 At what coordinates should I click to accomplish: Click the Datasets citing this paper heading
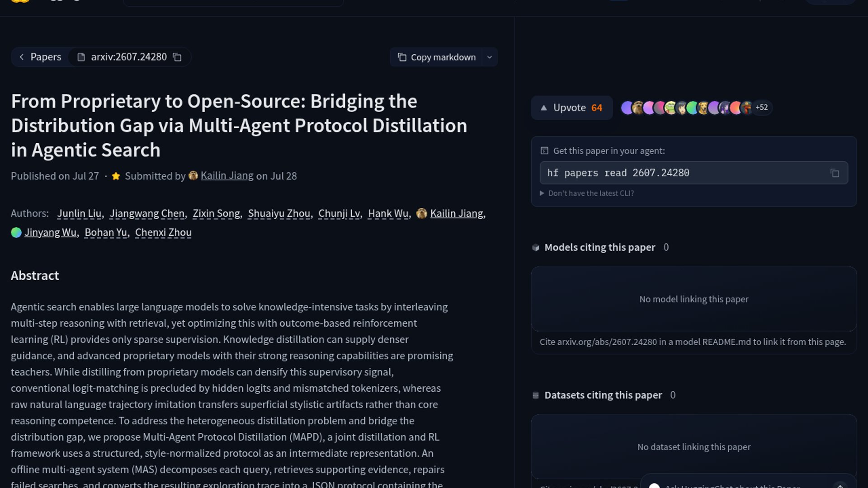tap(603, 395)
